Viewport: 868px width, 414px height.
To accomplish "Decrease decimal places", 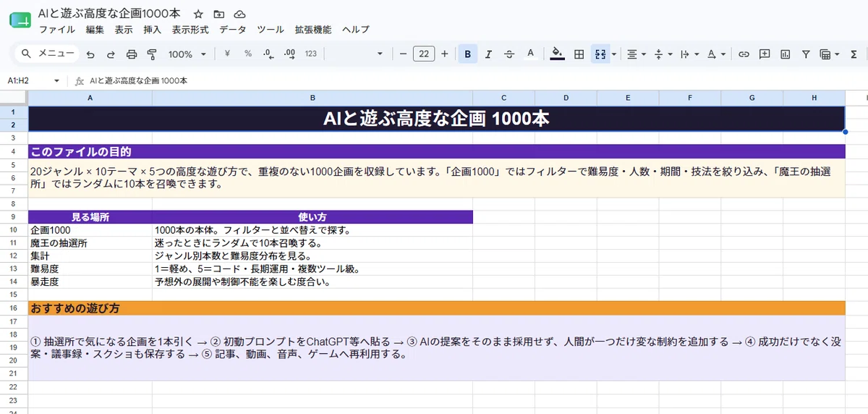I will 268,54.
